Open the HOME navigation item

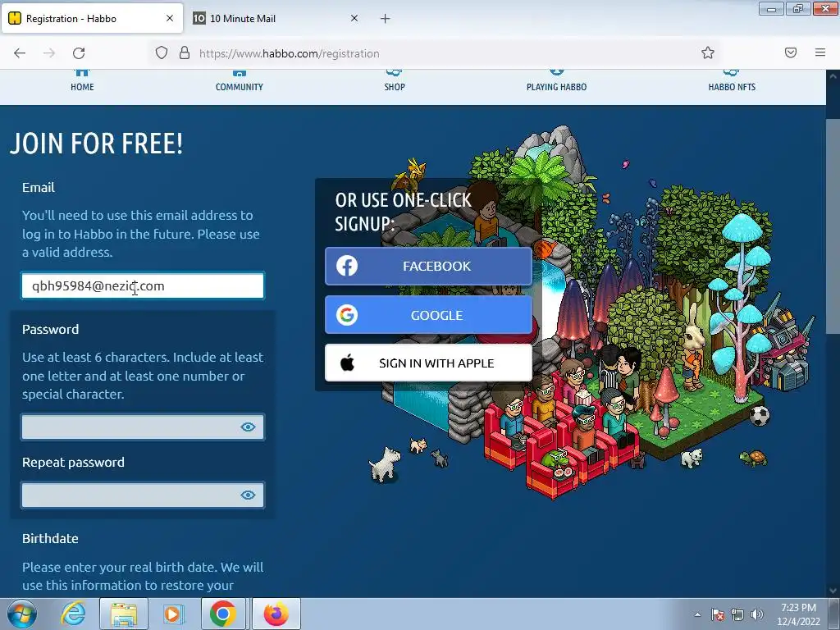[82, 82]
